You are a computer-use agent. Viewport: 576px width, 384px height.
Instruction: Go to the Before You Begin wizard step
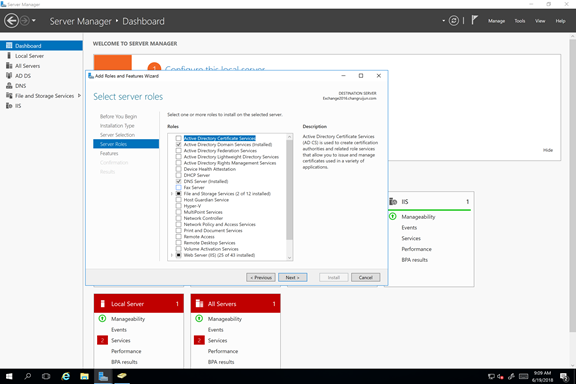pos(118,116)
